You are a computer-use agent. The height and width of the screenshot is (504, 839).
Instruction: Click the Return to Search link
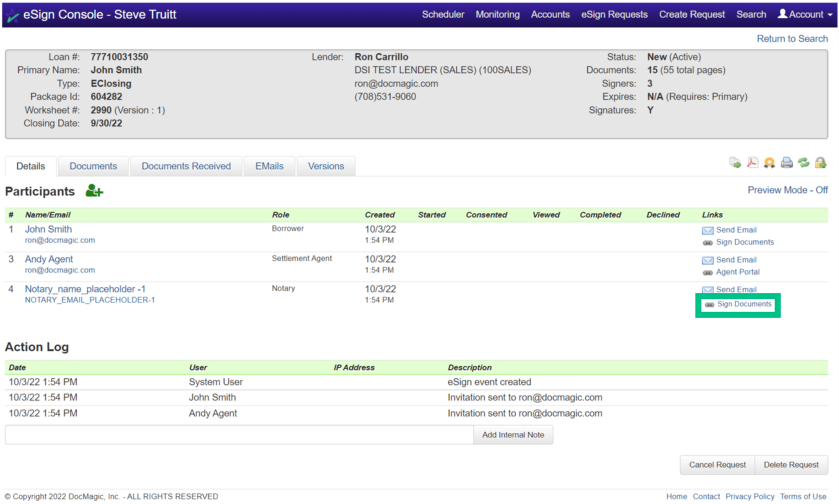pyautogui.click(x=792, y=39)
